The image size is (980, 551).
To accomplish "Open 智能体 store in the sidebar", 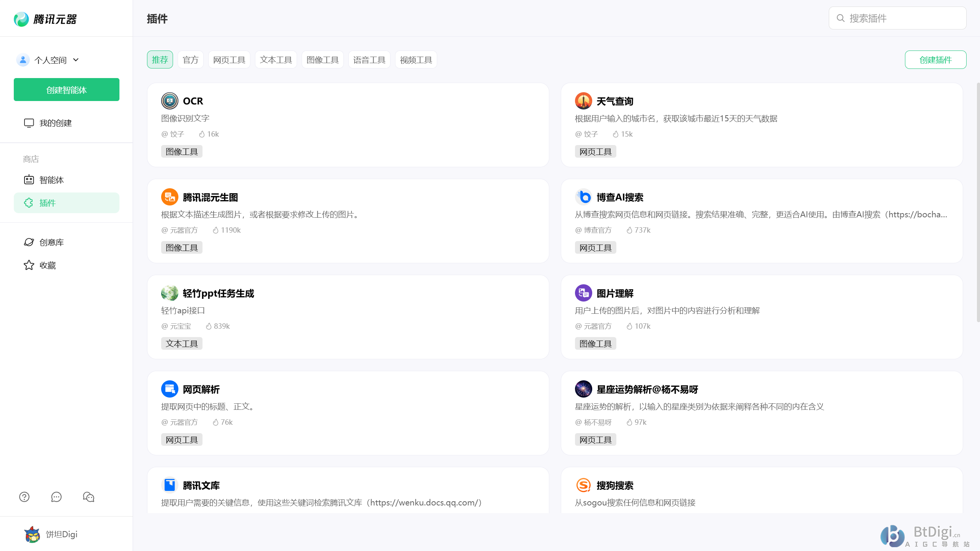I will click(x=67, y=179).
